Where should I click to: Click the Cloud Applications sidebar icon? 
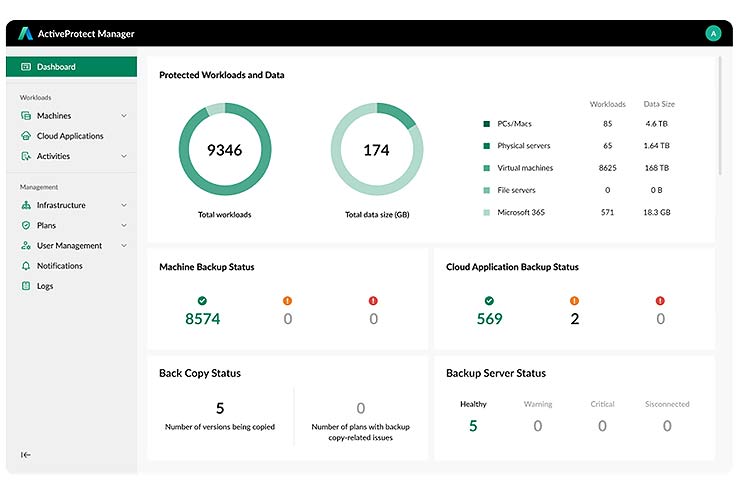tap(26, 136)
